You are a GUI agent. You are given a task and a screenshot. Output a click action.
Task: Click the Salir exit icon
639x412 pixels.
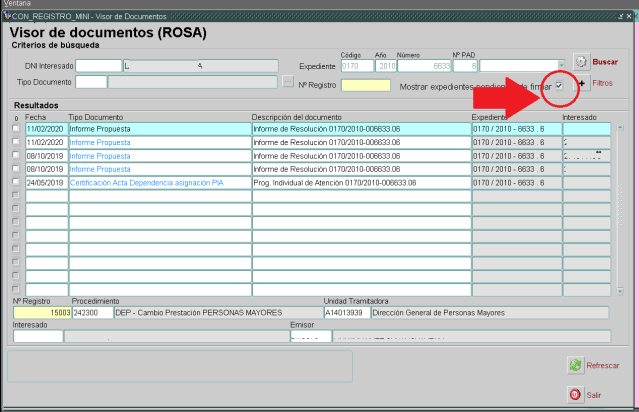click(x=575, y=395)
